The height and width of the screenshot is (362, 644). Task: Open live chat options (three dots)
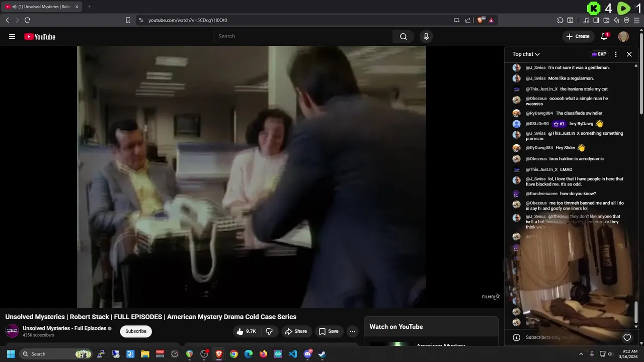(616, 54)
